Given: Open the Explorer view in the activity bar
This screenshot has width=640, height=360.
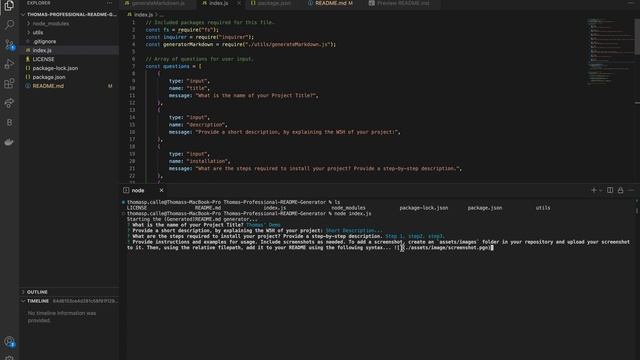Looking at the screenshot, I should (x=9, y=6).
